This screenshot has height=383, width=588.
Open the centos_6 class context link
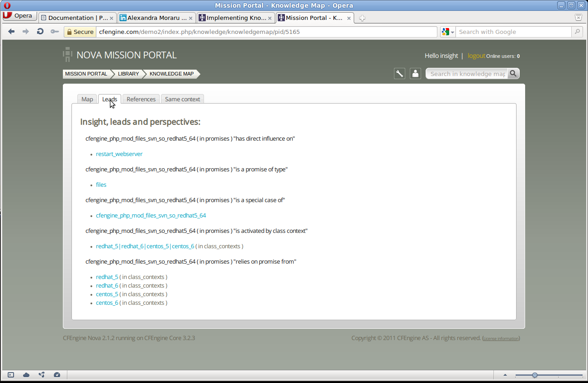[107, 303]
